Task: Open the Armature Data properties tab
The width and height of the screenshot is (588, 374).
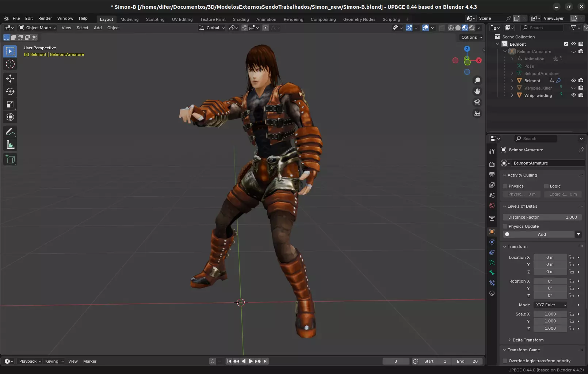Action: [x=492, y=262]
